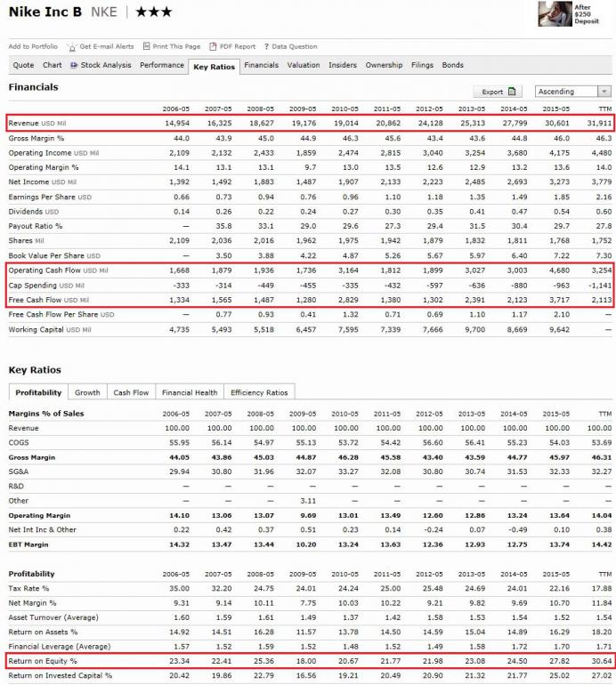Viewport: 616px width, 685px height.
Task: Click the Add to Portfolio link
Action: tap(33, 46)
